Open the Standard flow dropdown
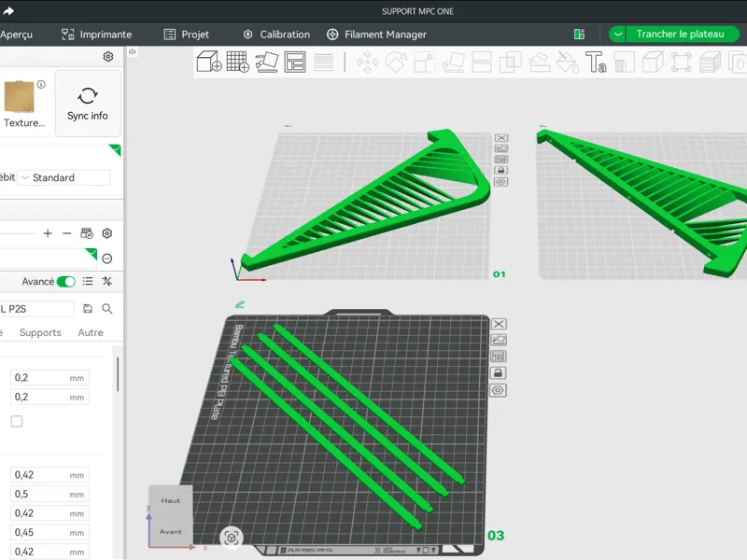The height and width of the screenshot is (560, 747). (63, 177)
